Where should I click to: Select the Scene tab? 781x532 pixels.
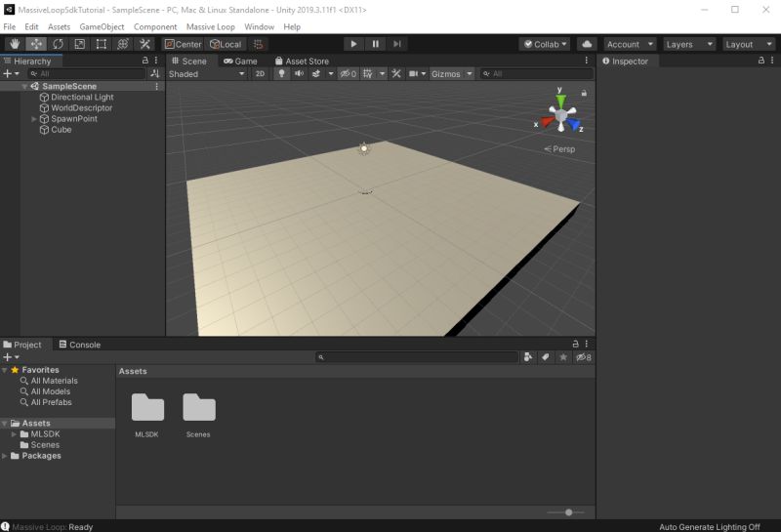click(188, 61)
